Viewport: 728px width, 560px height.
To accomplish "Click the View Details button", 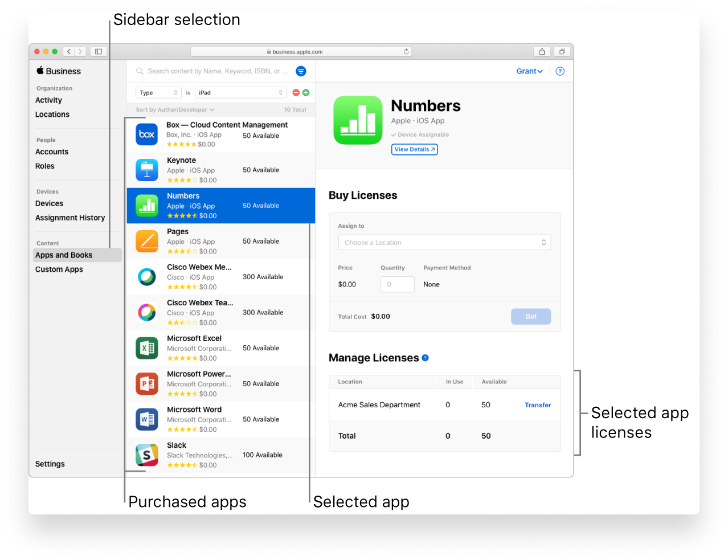I will [x=414, y=149].
